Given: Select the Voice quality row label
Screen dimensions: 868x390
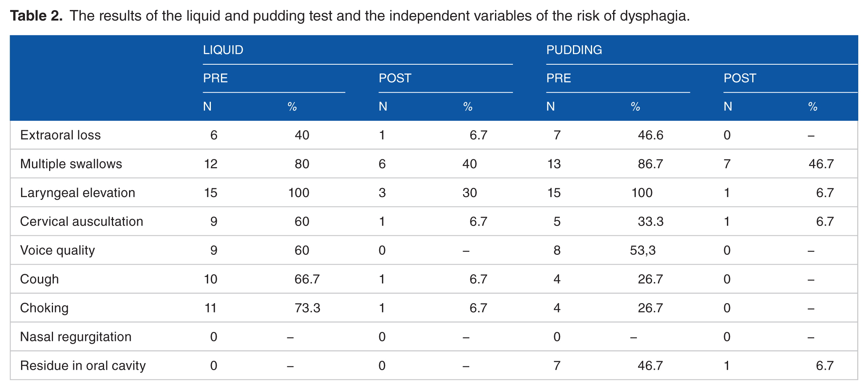Looking at the screenshot, I should tap(57, 251).
